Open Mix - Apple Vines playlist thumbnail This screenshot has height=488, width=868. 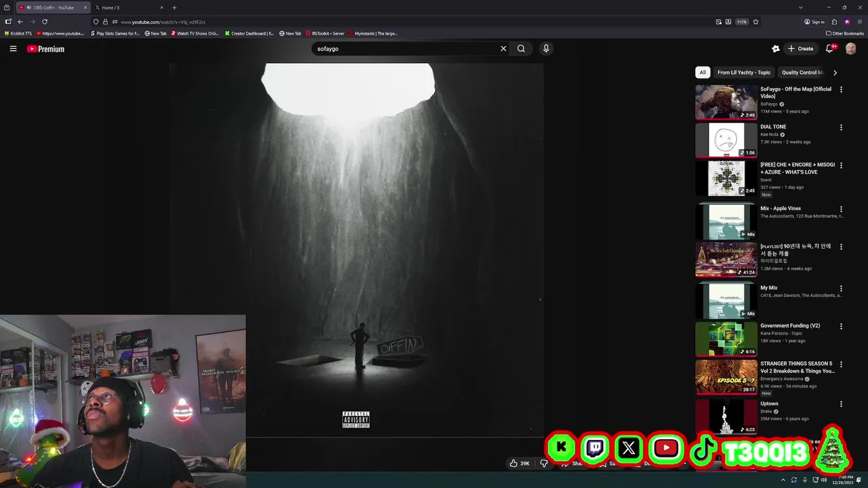(x=726, y=221)
